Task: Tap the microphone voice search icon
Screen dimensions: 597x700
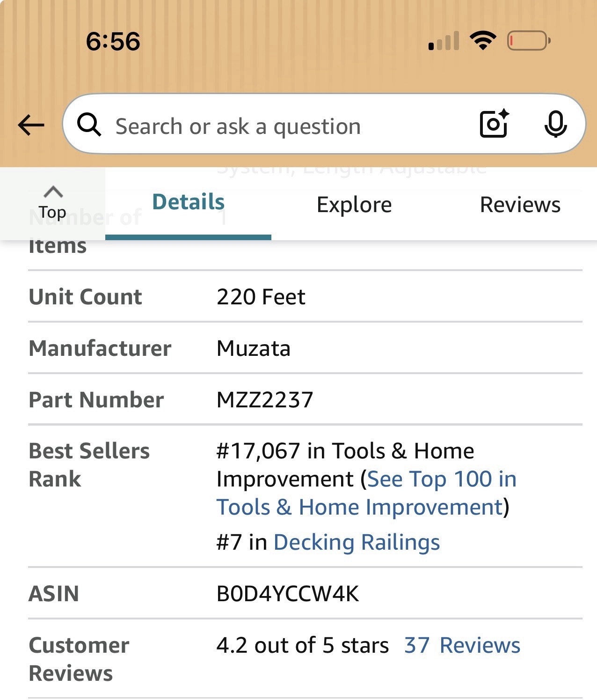Action: (555, 124)
